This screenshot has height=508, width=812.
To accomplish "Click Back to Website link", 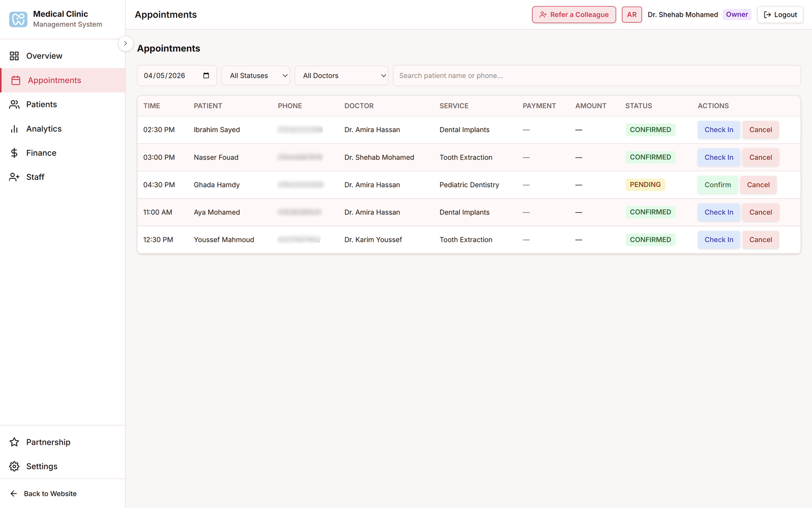I will 50,494.
